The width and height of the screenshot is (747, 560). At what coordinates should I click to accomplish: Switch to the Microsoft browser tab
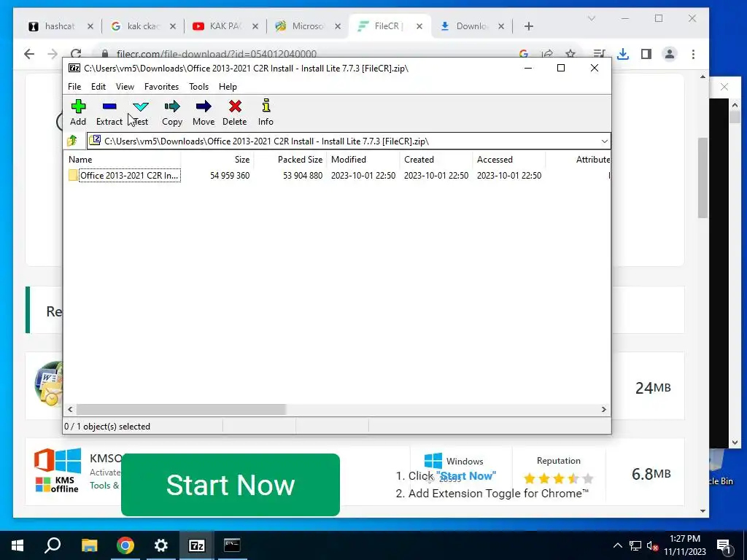pyautogui.click(x=307, y=26)
